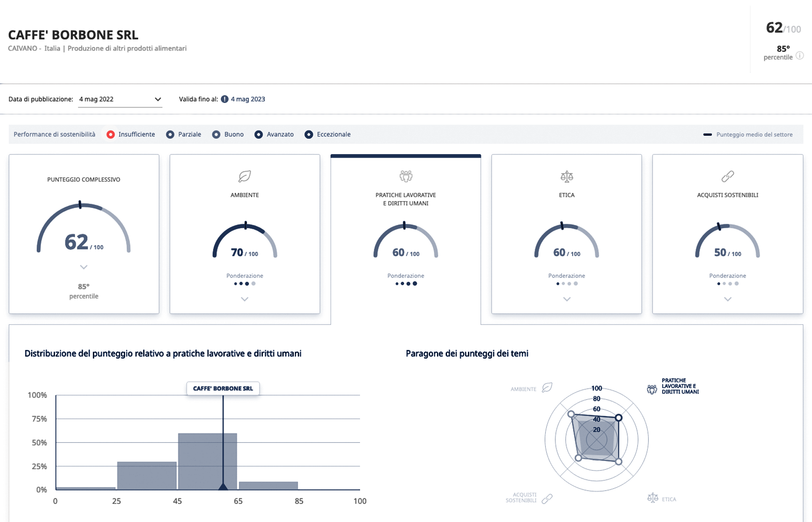Click the histogram bar between 25 and 45

click(x=147, y=476)
